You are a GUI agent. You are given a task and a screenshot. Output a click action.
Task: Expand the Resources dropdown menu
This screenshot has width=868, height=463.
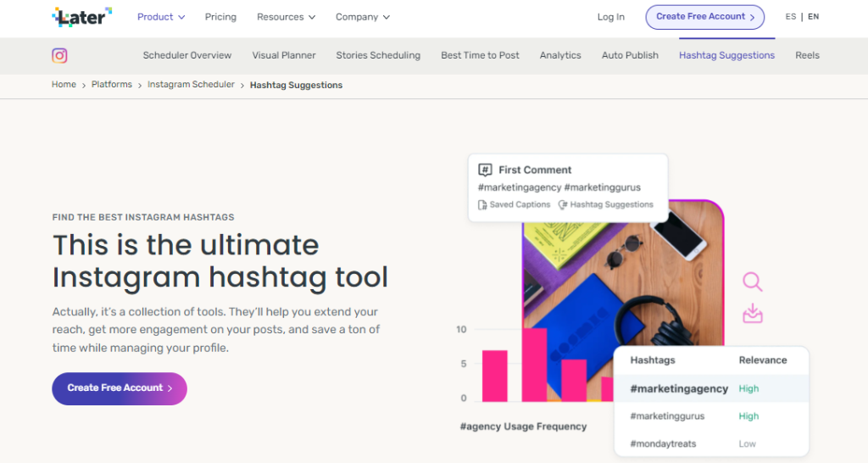click(x=286, y=17)
